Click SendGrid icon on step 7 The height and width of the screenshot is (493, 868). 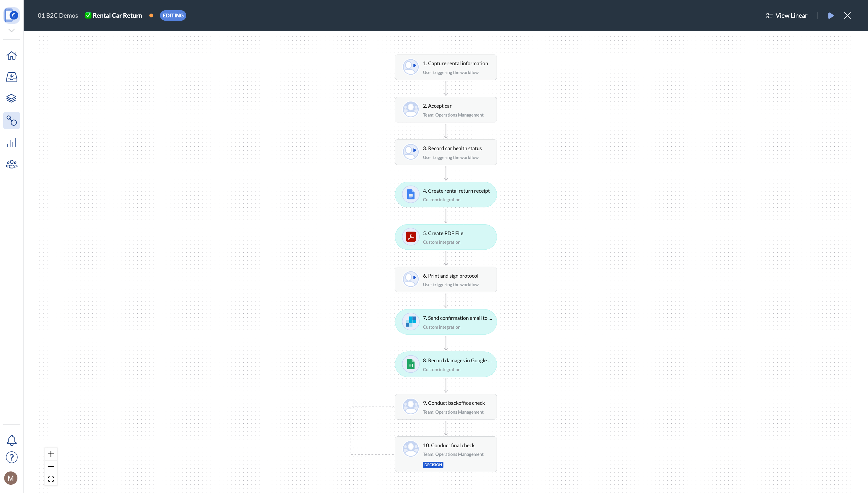[x=411, y=322]
